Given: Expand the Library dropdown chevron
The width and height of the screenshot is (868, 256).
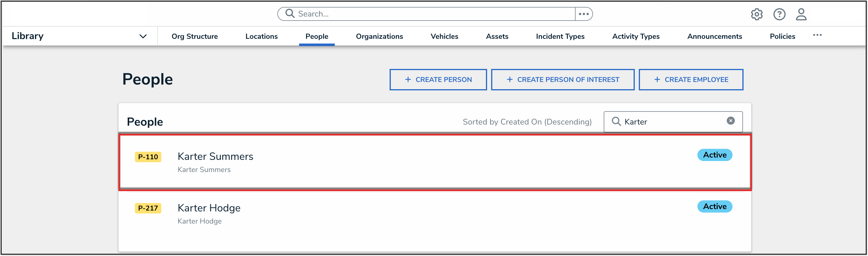Looking at the screenshot, I should pyautogui.click(x=143, y=36).
